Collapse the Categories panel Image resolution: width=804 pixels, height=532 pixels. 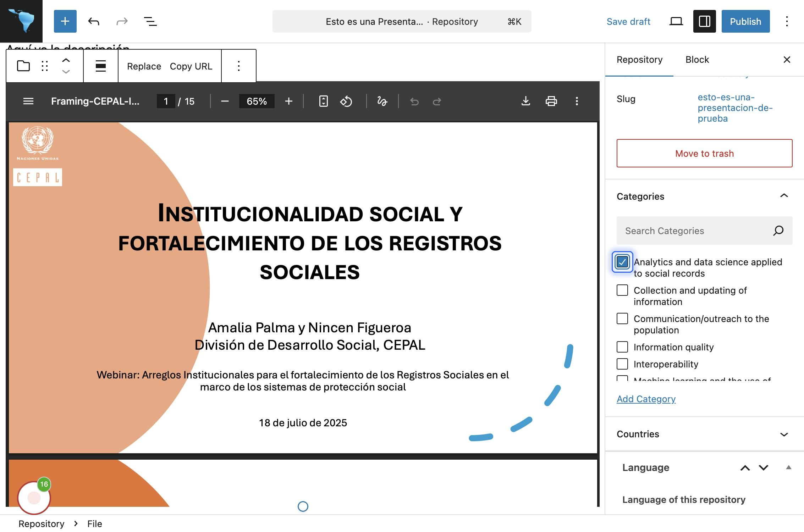(784, 196)
